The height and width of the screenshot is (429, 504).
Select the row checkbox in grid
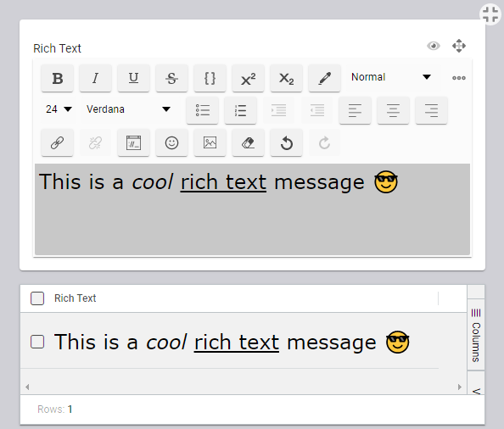coord(37,342)
